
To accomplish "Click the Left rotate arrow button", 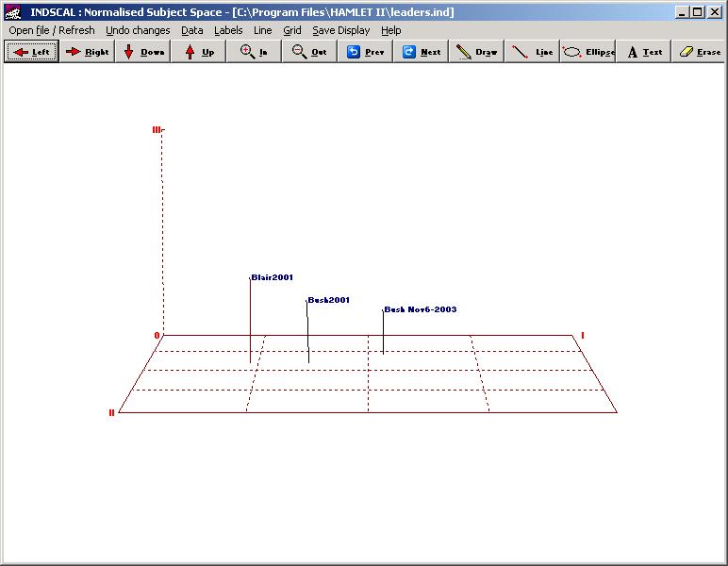I will point(31,52).
